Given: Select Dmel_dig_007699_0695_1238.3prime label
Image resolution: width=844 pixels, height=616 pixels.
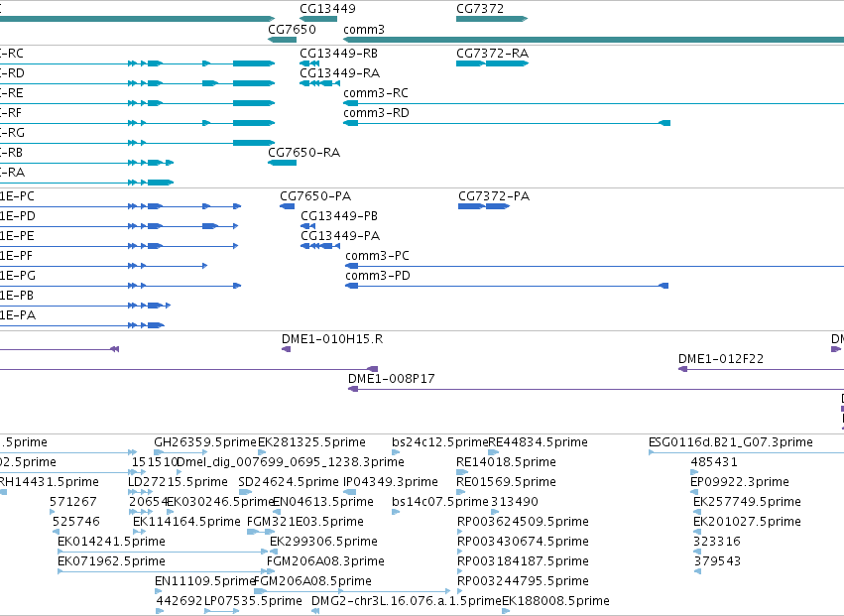Looking at the screenshot, I should [x=291, y=462].
